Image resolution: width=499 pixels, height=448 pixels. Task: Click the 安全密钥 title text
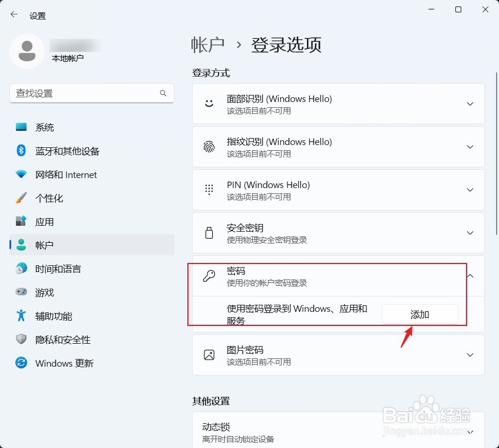245,228
